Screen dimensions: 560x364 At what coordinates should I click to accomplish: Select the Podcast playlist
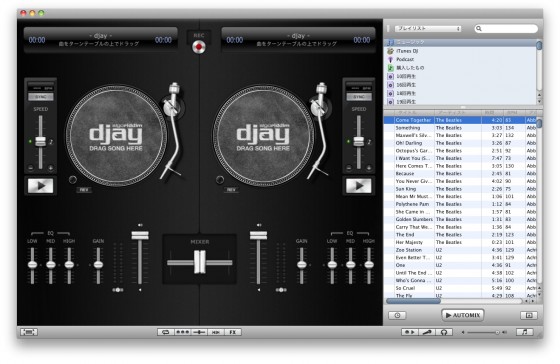tap(461, 59)
